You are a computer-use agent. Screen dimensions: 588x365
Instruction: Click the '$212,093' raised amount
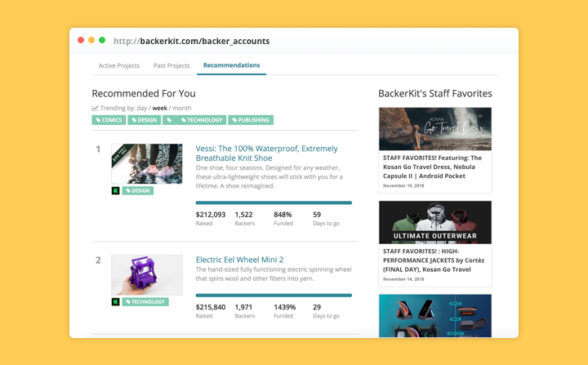point(211,215)
